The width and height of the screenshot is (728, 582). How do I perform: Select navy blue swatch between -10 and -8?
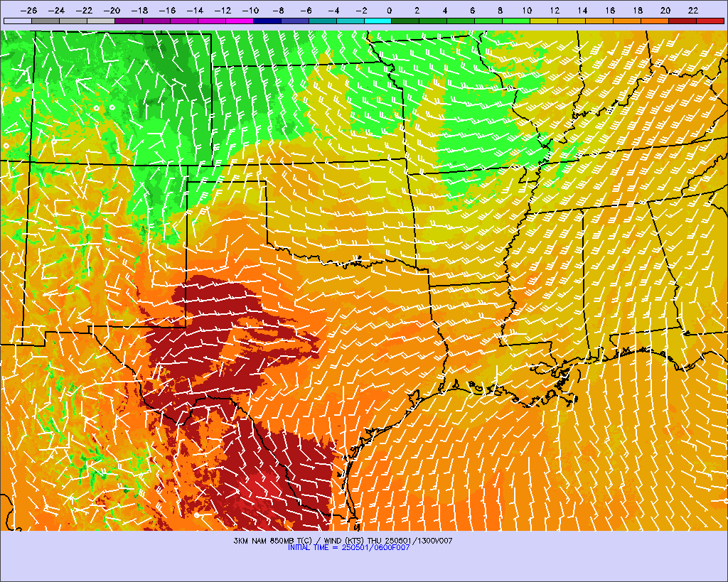(267, 21)
